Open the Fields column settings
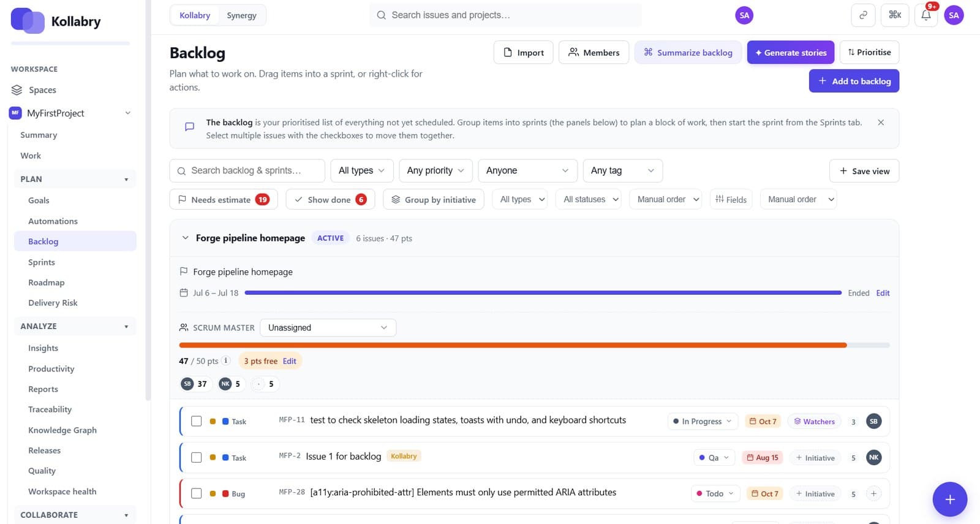This screenshot has height=524, width=980. [731, 199]
